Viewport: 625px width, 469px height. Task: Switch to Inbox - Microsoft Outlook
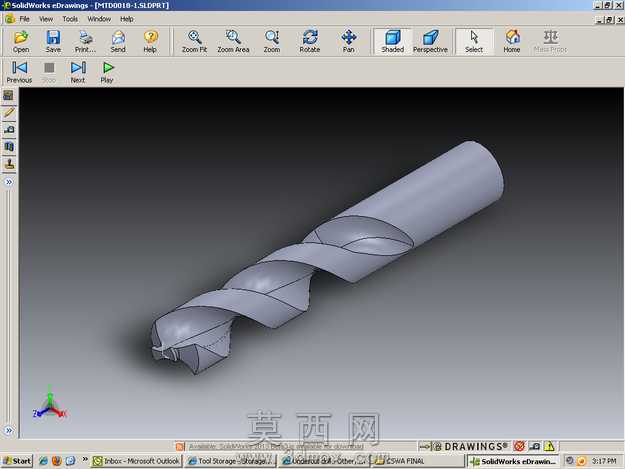(x=137, y=461)
